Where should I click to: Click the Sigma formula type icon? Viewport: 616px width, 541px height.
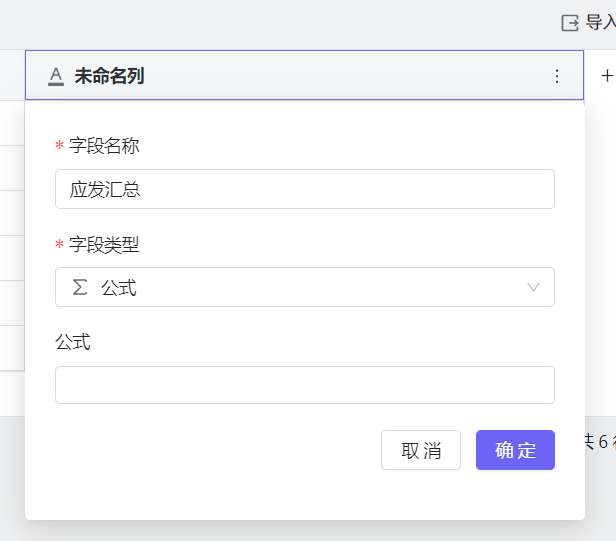80,288
